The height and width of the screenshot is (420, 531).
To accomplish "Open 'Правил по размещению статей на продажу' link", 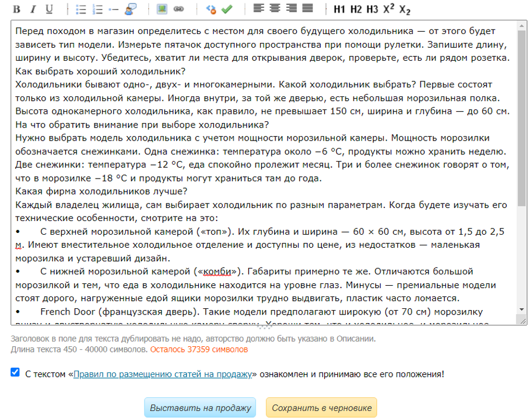I will tap(163, 374).
